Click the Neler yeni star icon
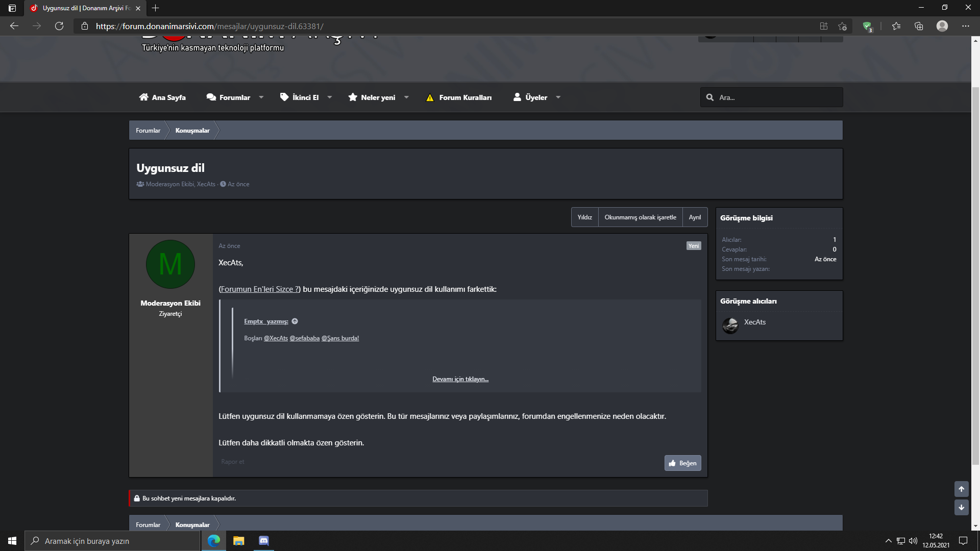 pos(353,97)
